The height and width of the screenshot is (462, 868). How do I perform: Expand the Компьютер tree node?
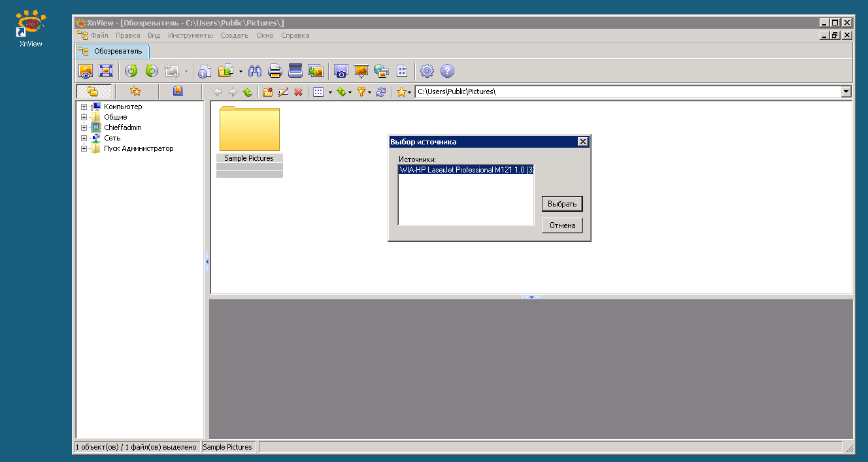click(x=84, y=107)
